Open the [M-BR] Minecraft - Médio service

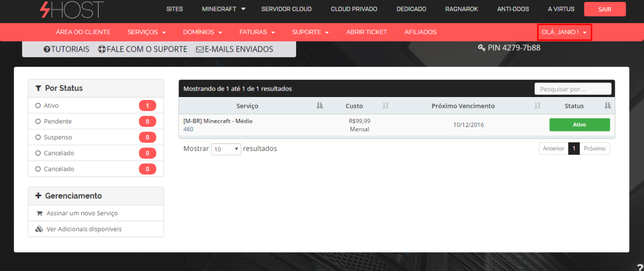pyautogui.click(x=218, y=121)
